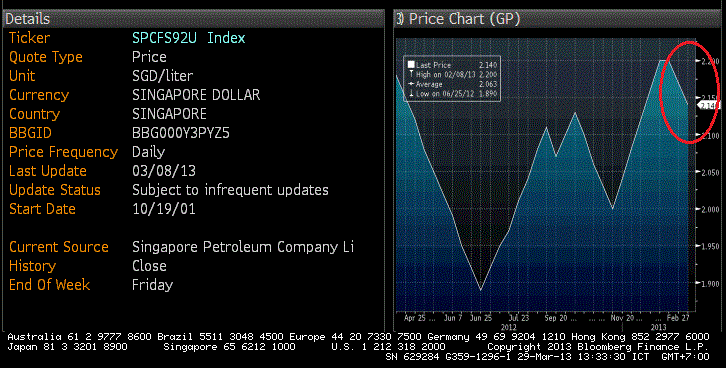Click the chart peak inside red circle
726x368 pixels.
(x=663, y=60)
